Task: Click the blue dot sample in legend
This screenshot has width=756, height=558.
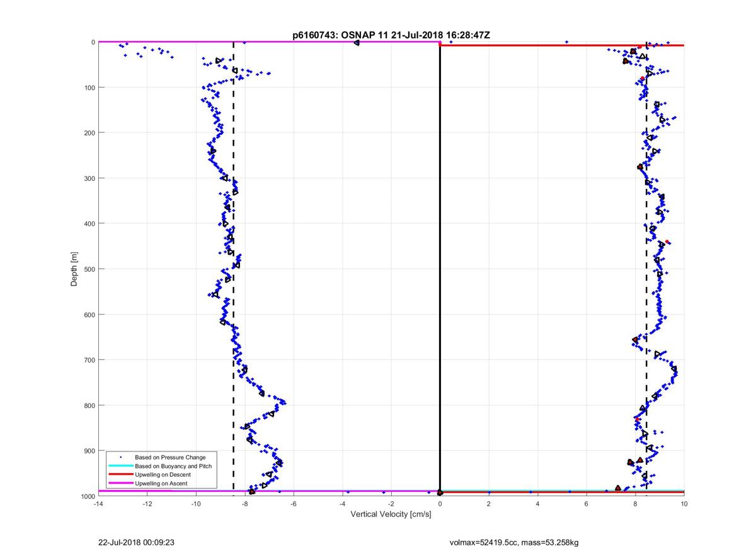Action: pyautogui.click(x=120, y=457)
